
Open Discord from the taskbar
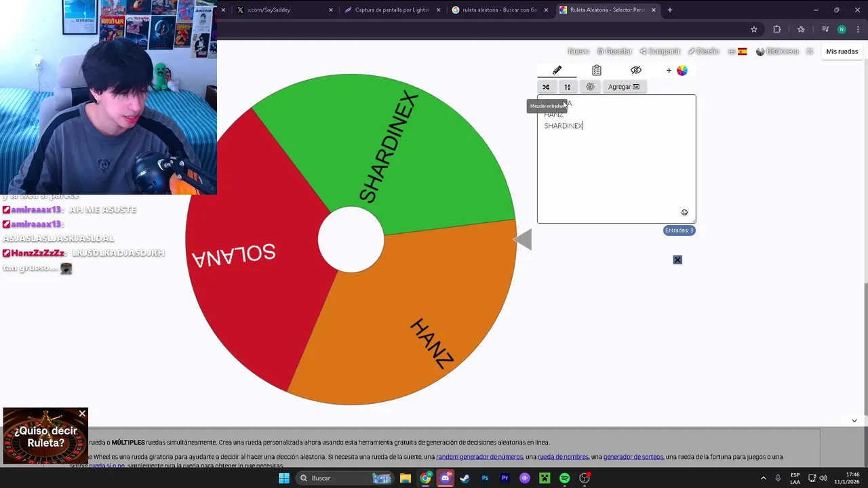(x=445, y=478)
